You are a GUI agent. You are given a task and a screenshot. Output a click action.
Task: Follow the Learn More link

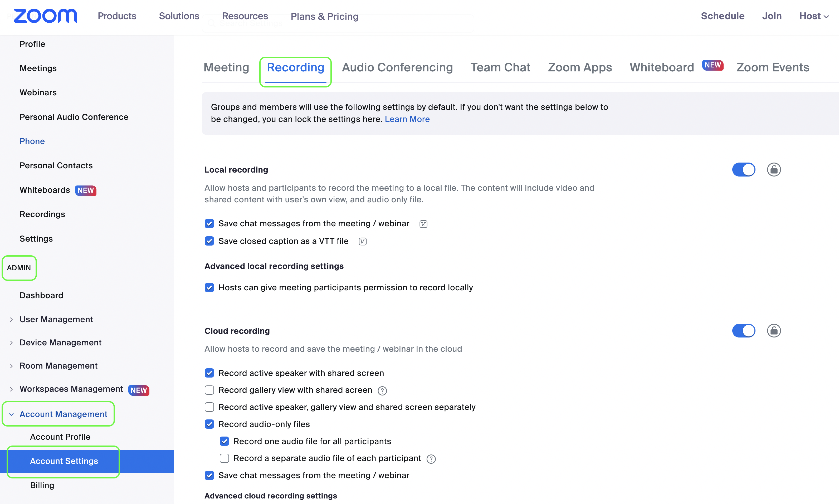(x=407, y=119)
